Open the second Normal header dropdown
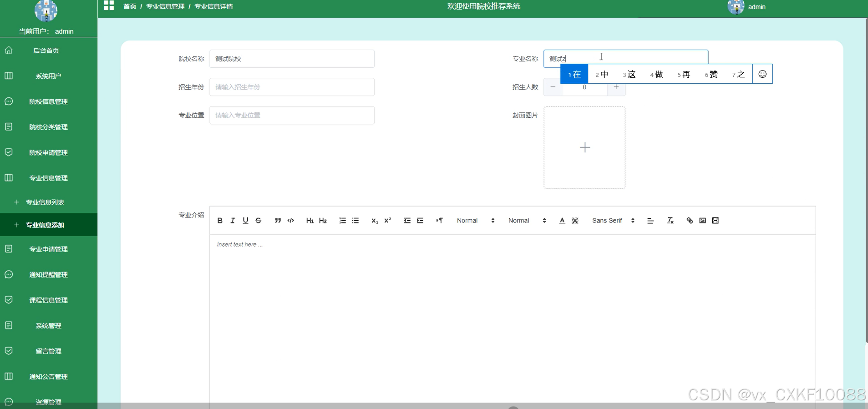This screenshot has height=409, width=868. [x=527, y=221]
